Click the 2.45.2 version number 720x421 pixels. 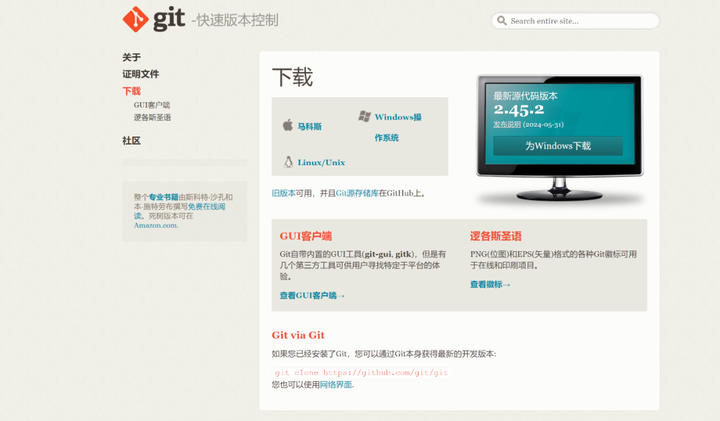coord(519,110)
